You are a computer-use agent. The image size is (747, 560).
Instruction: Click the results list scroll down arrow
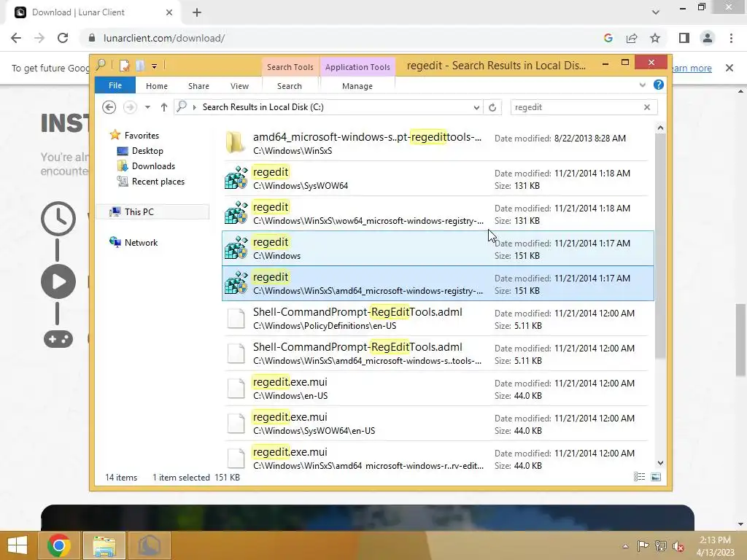click(x=660, y=462)
